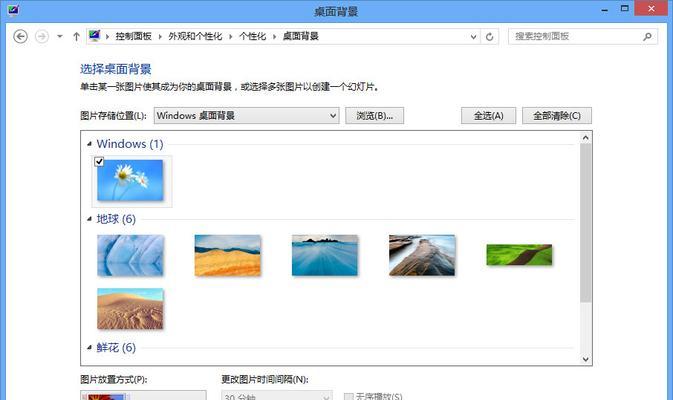Click the computer icon in the address bar
Viewport: 673px width, 400px height.
[94, 36]
